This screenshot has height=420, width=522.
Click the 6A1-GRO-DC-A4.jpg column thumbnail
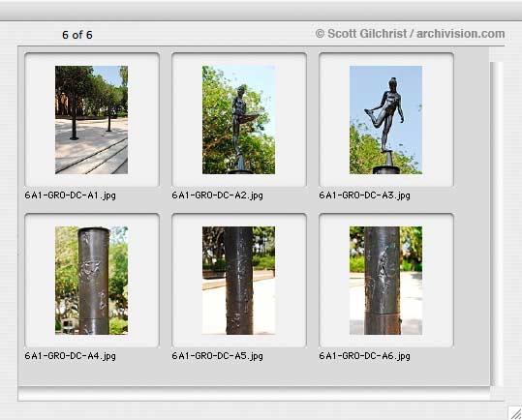click(92, 281)
